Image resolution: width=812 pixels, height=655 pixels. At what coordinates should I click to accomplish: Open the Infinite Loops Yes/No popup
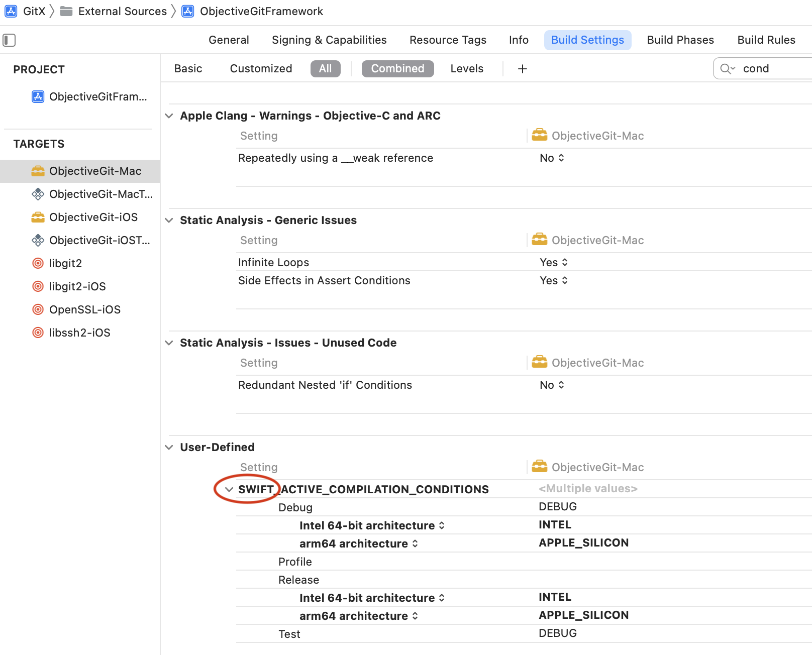554,262
